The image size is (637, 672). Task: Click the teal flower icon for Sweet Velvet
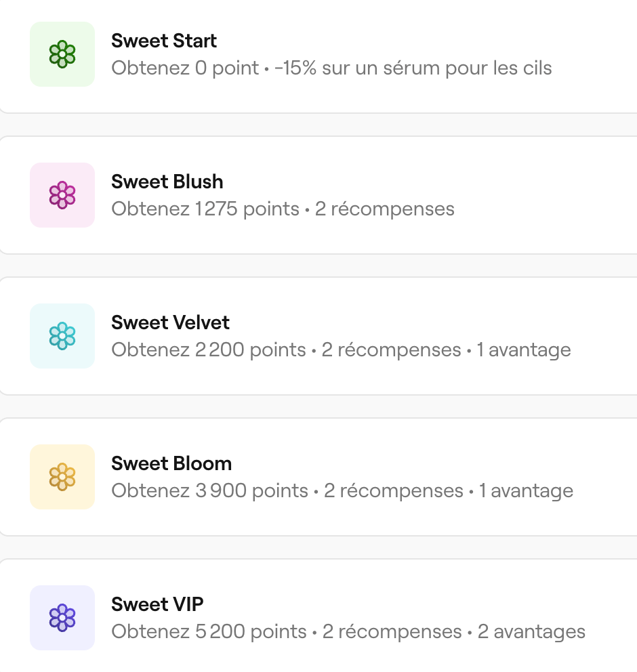pos(62,336)
